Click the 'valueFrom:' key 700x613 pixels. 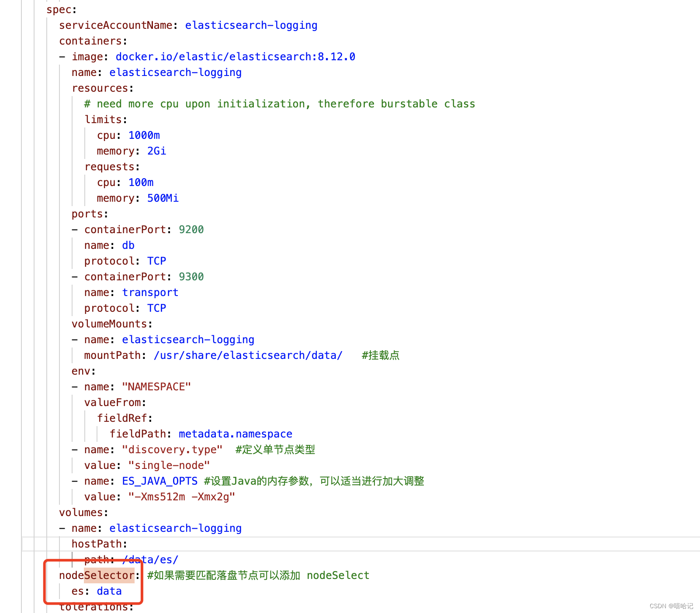[x=115, y=403]
